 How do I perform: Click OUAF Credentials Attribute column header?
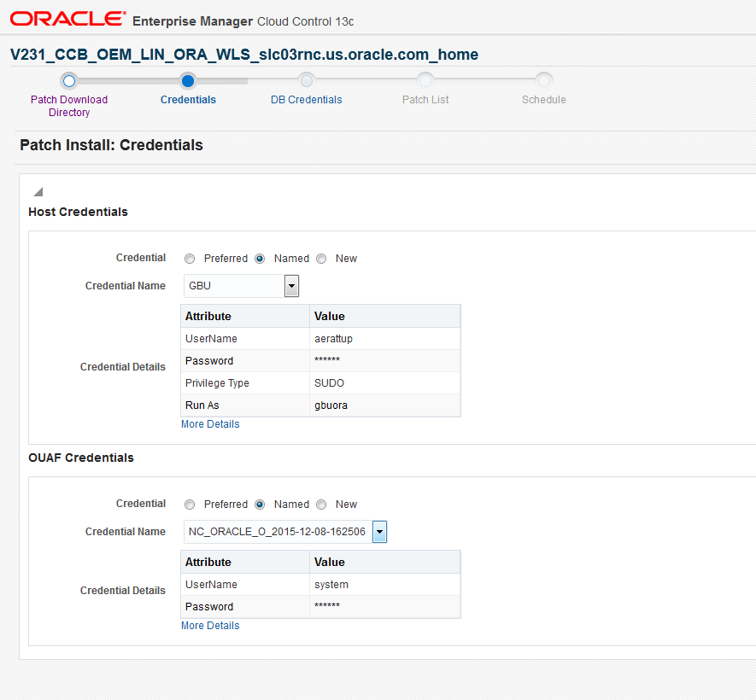245,562
